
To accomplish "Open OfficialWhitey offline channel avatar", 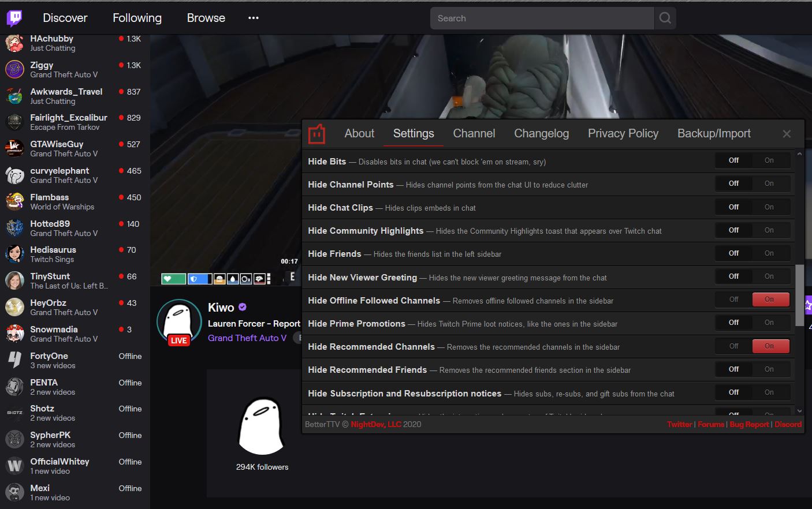I will 14,466.
